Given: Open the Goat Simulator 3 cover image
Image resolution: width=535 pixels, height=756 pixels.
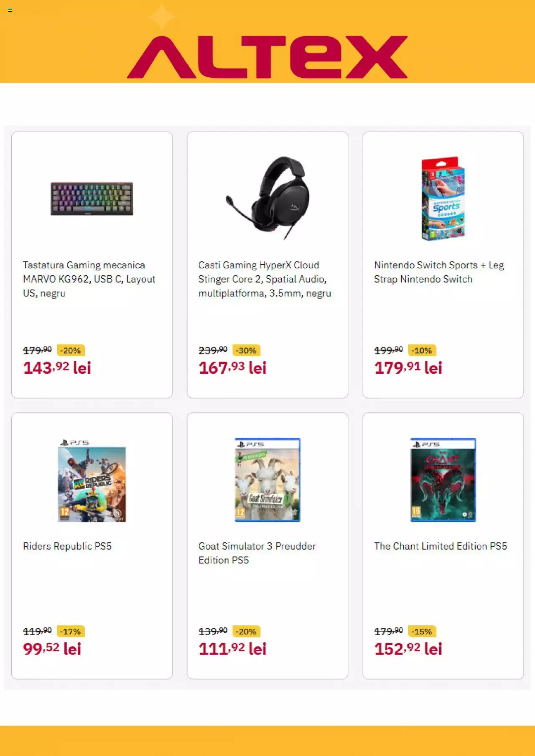Looking at the screenshot, I should click(267, 479).
